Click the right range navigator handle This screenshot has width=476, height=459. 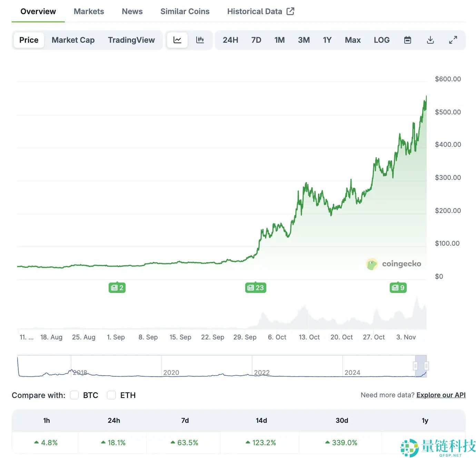coord(426,366)
